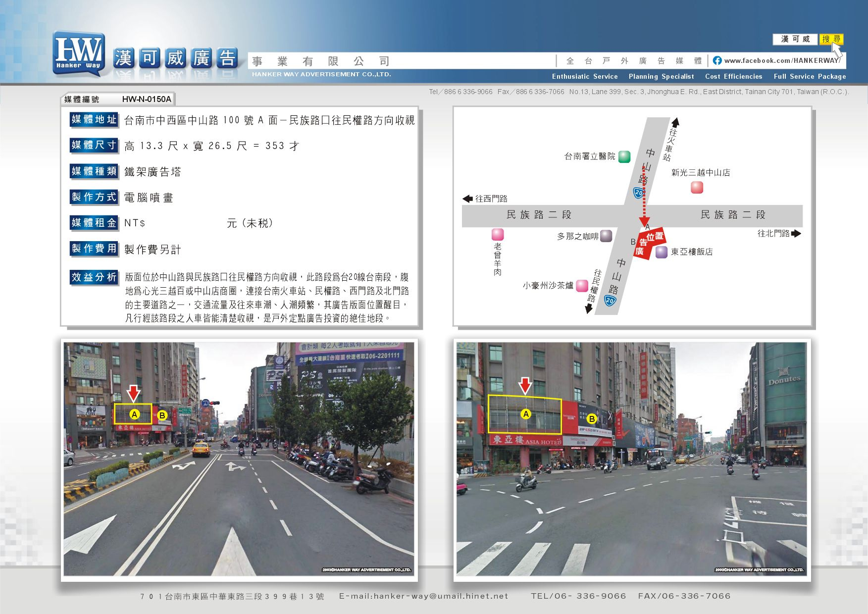Click the pink 老曾羊肉 map marker

(x=498, y=234)
